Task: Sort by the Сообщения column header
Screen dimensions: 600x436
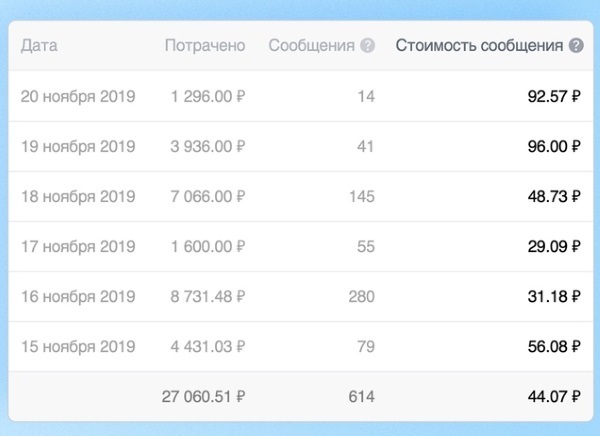Action: [x=311, y=46]
